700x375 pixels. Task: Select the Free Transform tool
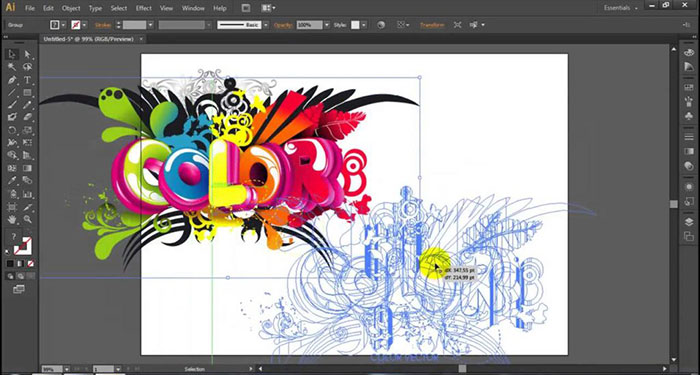(x=28, y=143)
